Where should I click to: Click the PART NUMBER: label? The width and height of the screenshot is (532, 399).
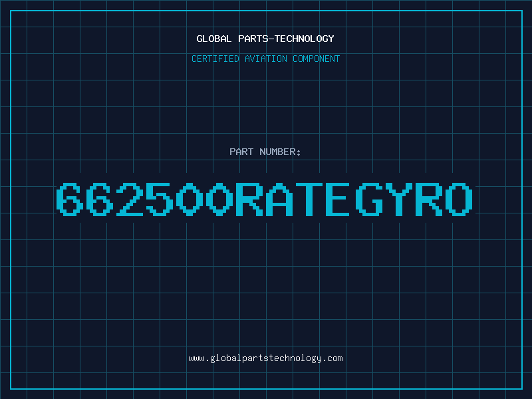[x=265, y=152]
